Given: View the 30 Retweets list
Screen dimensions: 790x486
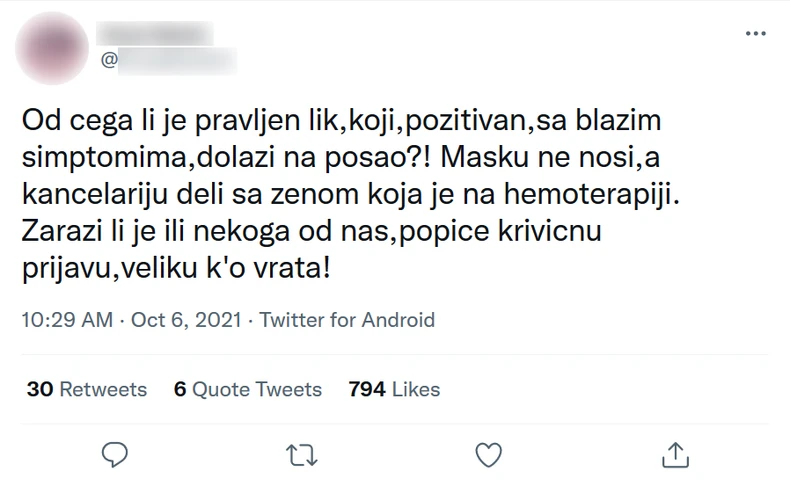Looking at the screenshot, I should pyautogui.click(x=87, y=389).
